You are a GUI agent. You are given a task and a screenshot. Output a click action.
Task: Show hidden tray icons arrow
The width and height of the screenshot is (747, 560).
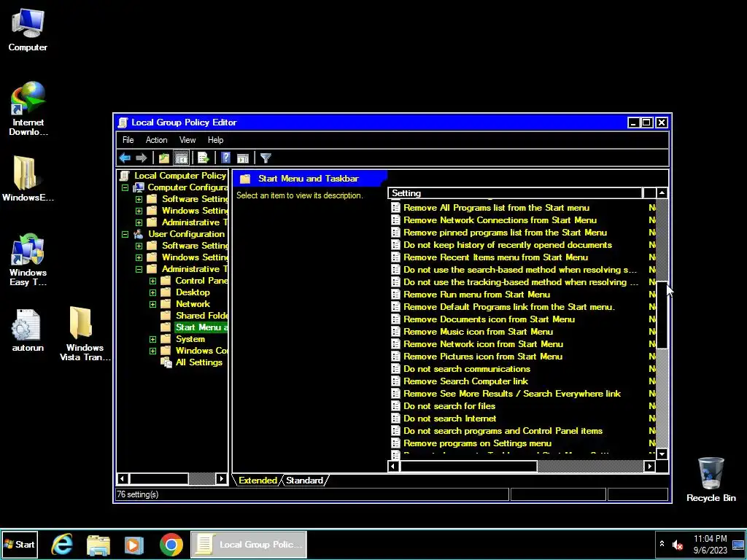click(662, 544)
